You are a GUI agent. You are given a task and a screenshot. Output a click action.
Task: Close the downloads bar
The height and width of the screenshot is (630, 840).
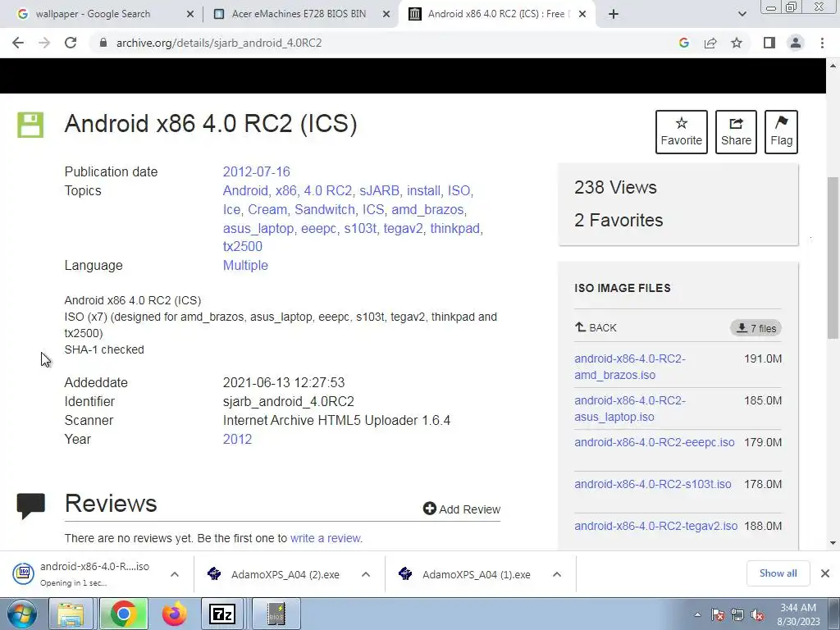point(825,573)
